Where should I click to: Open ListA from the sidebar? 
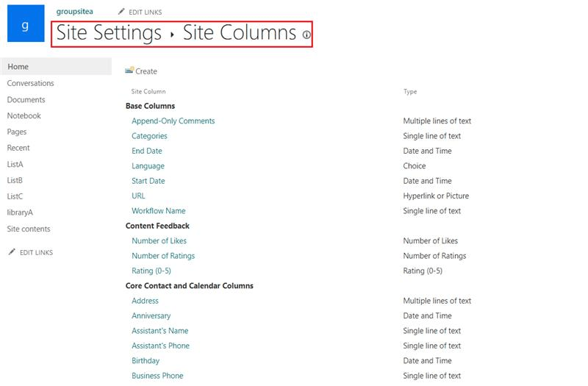[x=15, y=164]
